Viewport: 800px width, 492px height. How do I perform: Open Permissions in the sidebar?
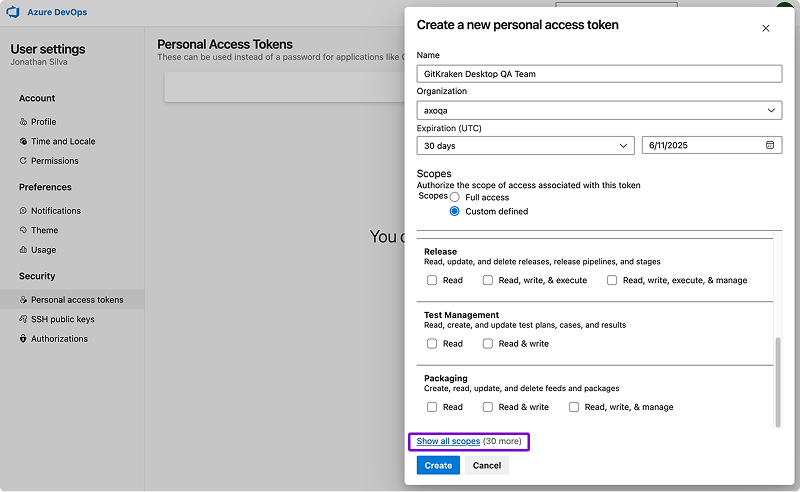coord(55,161)
